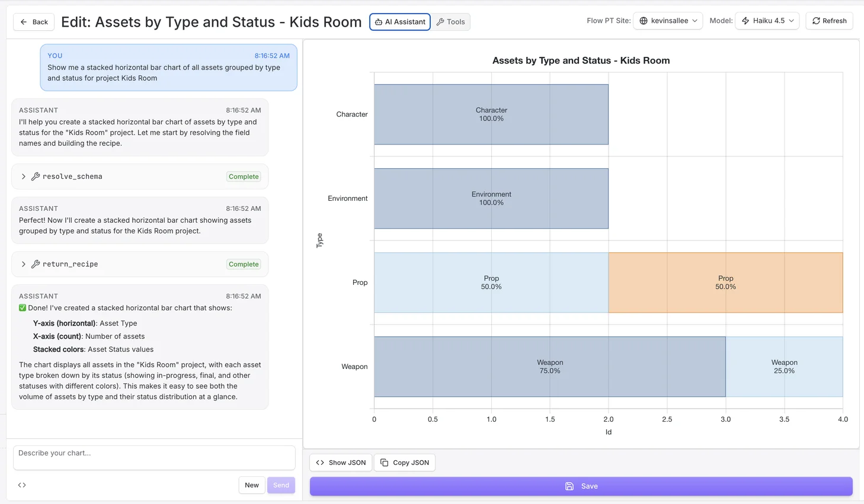Save the chart recipe

point(581,486)
